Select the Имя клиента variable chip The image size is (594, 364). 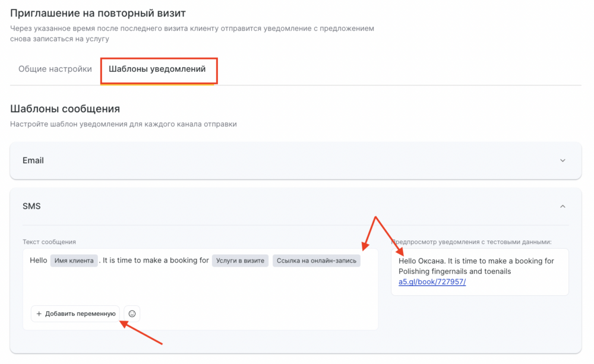point(74,261)
